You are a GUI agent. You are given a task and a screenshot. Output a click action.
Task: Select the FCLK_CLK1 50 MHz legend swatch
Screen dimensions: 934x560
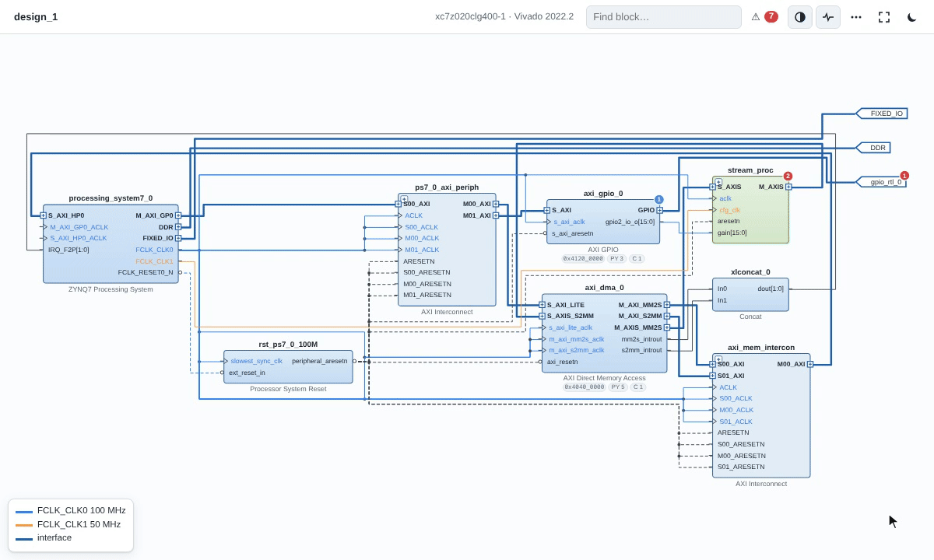[x=24, y=524]
